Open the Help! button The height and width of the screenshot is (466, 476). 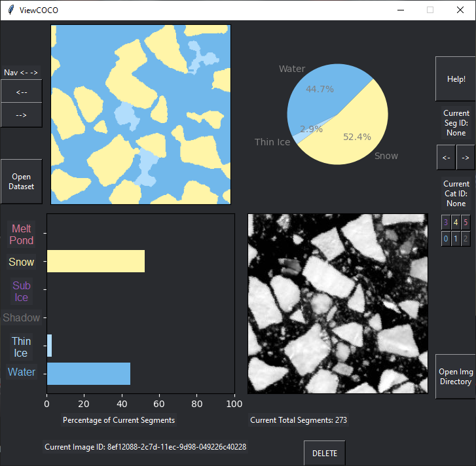[x=456, y=79]
